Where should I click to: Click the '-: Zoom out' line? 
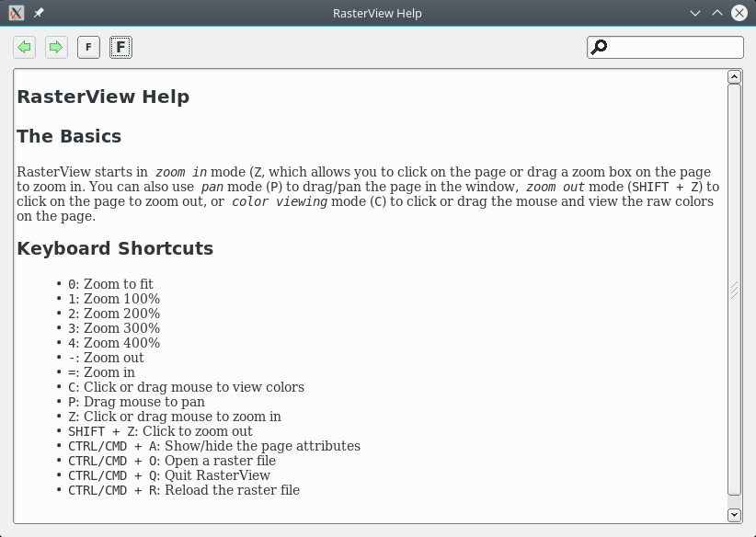(x=106, y=358)
